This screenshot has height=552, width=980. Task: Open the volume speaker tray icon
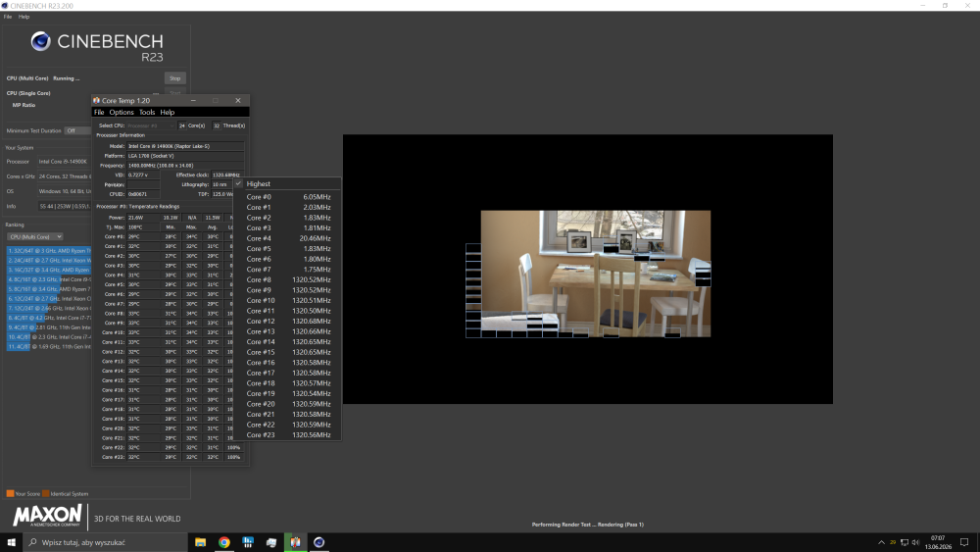(915, 542)
